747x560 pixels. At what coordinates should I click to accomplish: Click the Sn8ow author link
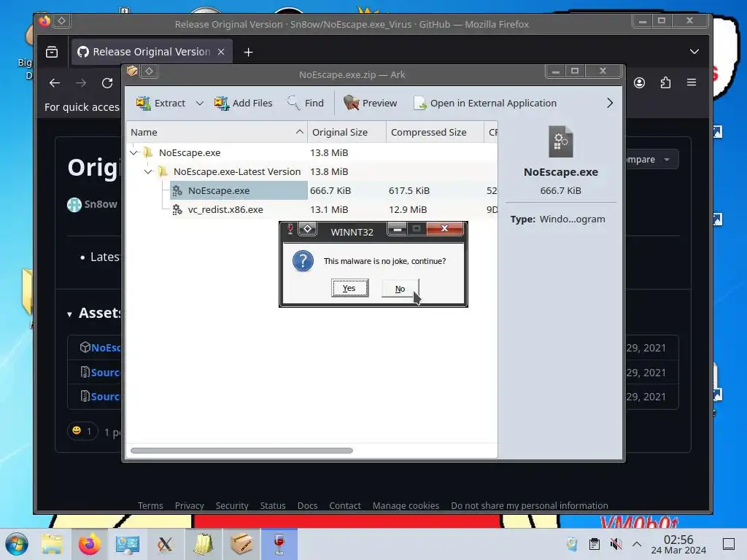(x=101, y=204)
